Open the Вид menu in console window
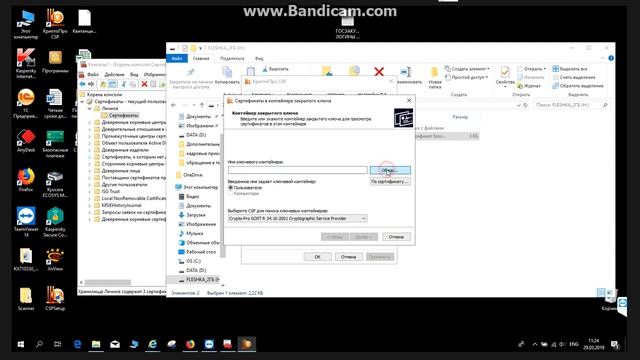The width and height of the screenshot is (640, 360). click(x=134, y=75)
